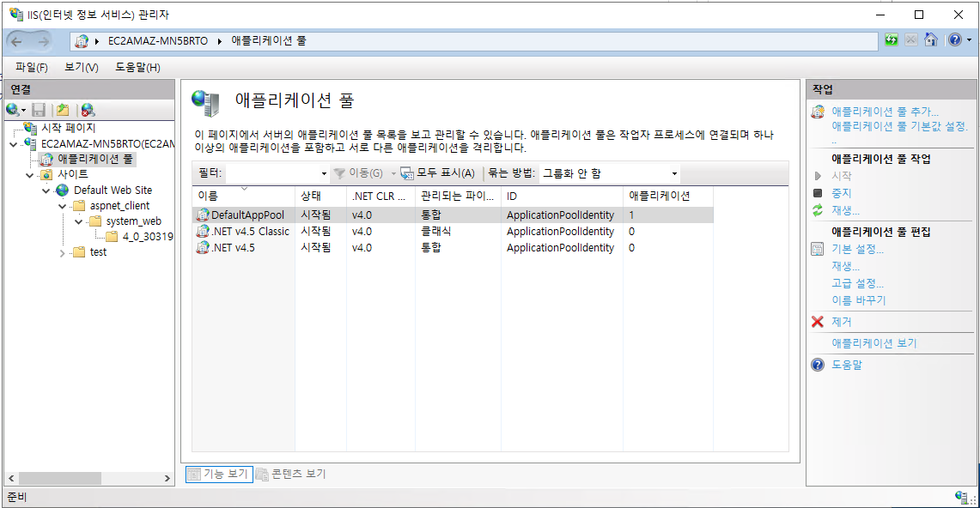Sort by 이름 column header
This screenshot has width=980, height=508.
click(243, 196)
